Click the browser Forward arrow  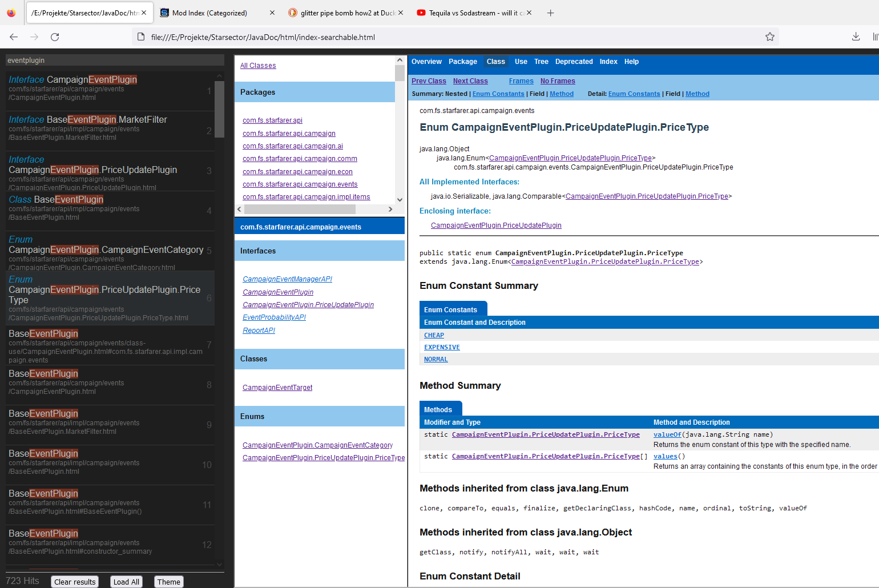[34, 37]
